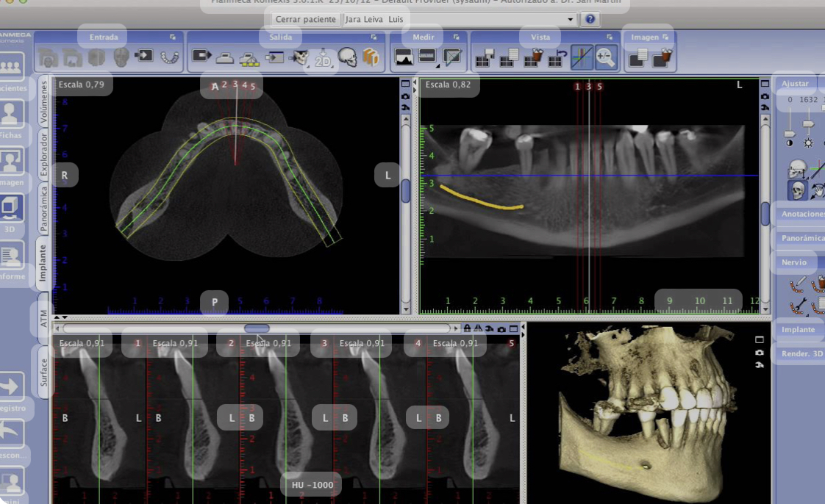Image resolution: width=825 pixels, height=504 pixels.
Task: Click the brightness slider in Ajustar
Action: coord(809,124)
